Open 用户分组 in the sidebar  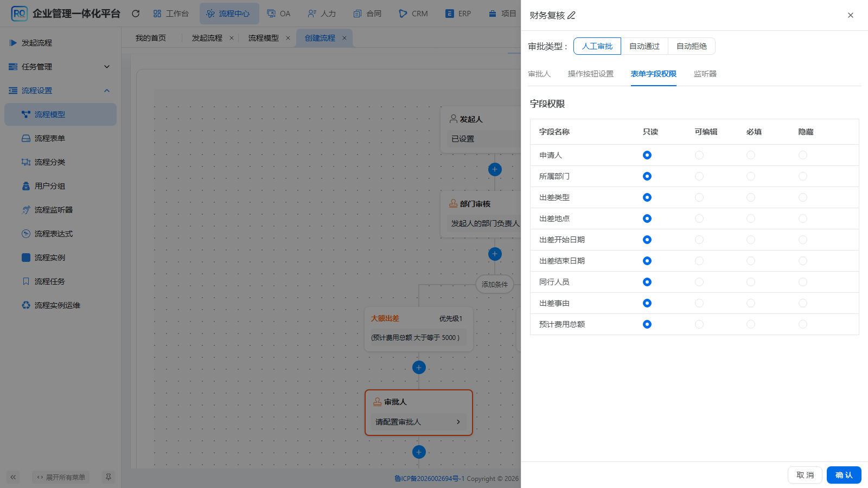[x=61, y=186]
